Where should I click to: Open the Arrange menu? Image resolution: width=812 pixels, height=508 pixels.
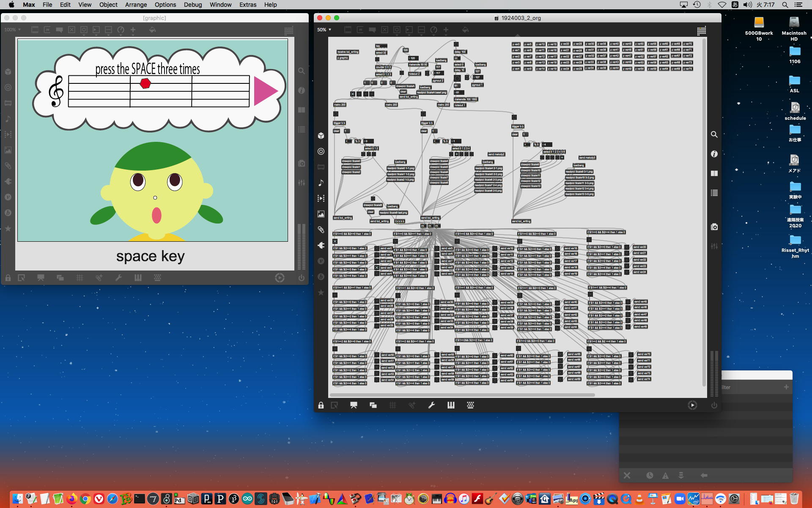tap(136, 5)
